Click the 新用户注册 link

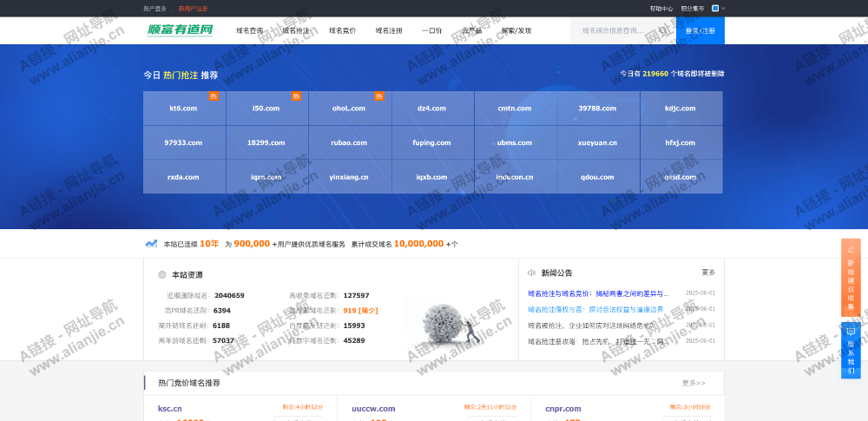click(193, 8)
